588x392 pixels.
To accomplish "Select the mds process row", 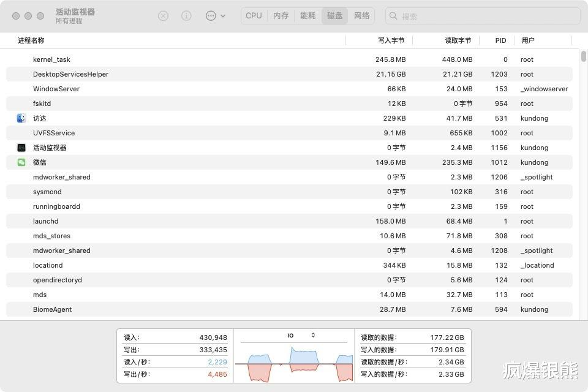I will pyautogui.click(x=289, y=295).
